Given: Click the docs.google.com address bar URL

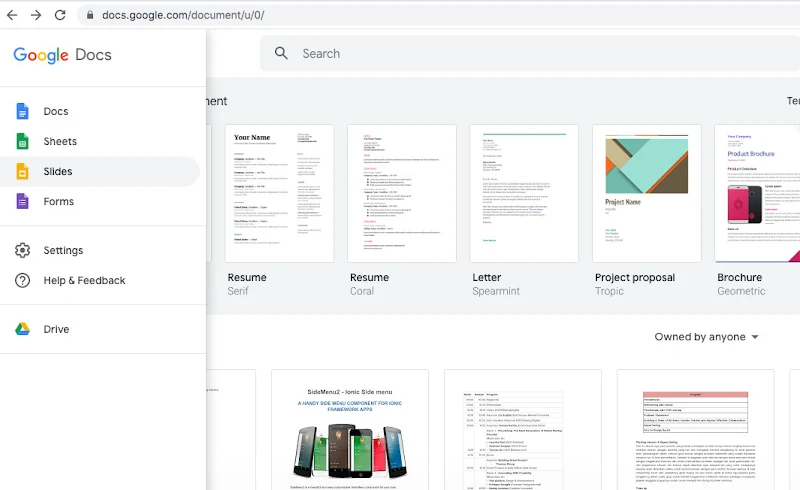Looking at the screenshot, I should (x=183, y=15).
